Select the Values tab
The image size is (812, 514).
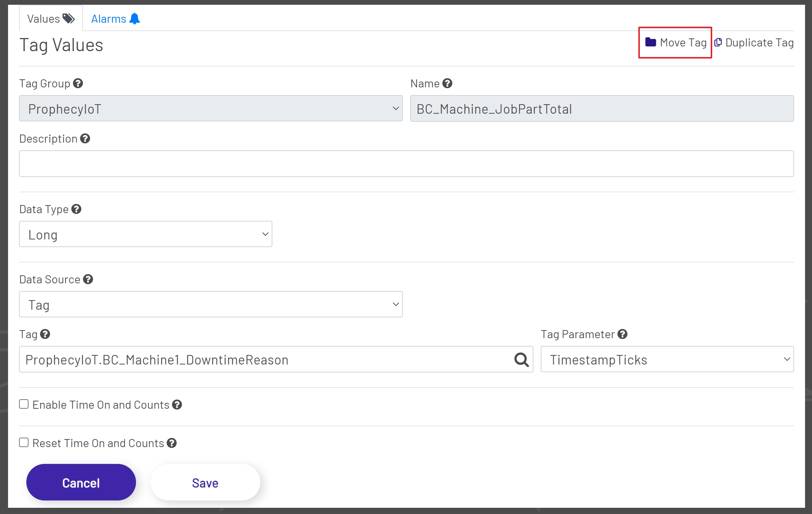pos(44,18)
